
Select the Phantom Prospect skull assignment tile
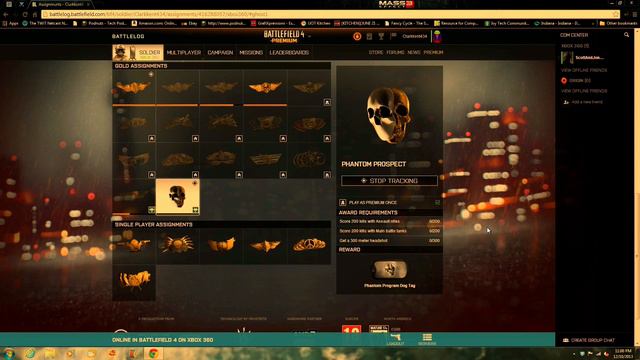point(178,197)
